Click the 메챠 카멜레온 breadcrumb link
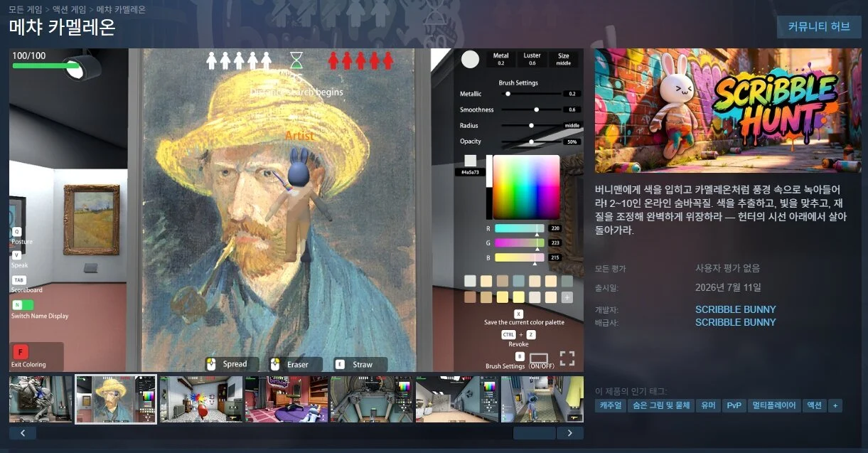 [x=120, y=10]
